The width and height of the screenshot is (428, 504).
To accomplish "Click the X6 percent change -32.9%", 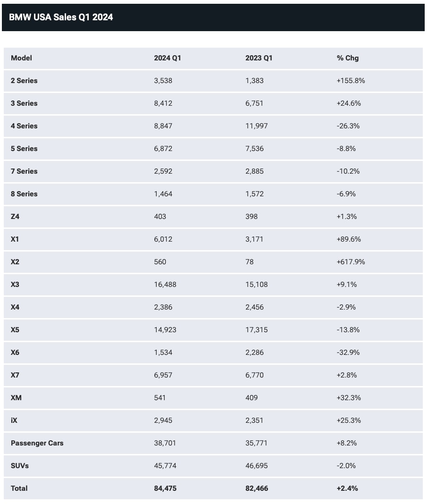I will click(x=348, y=353).
